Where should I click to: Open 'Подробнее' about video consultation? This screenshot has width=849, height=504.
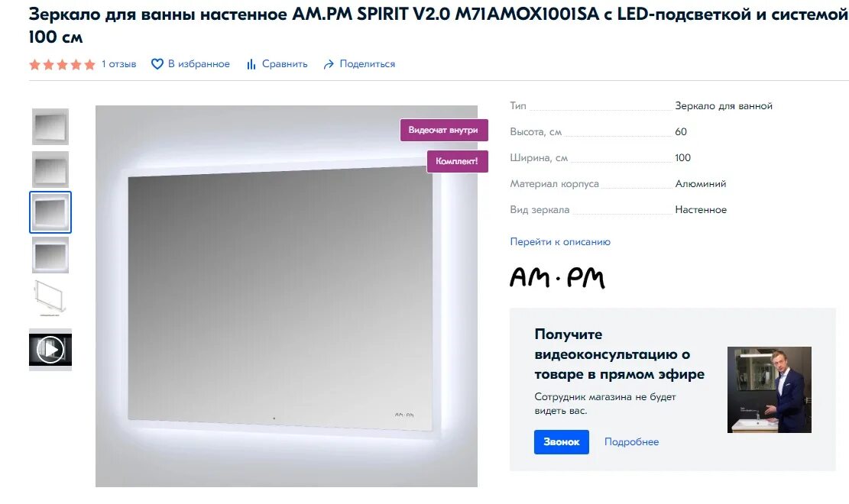(631, 441)
